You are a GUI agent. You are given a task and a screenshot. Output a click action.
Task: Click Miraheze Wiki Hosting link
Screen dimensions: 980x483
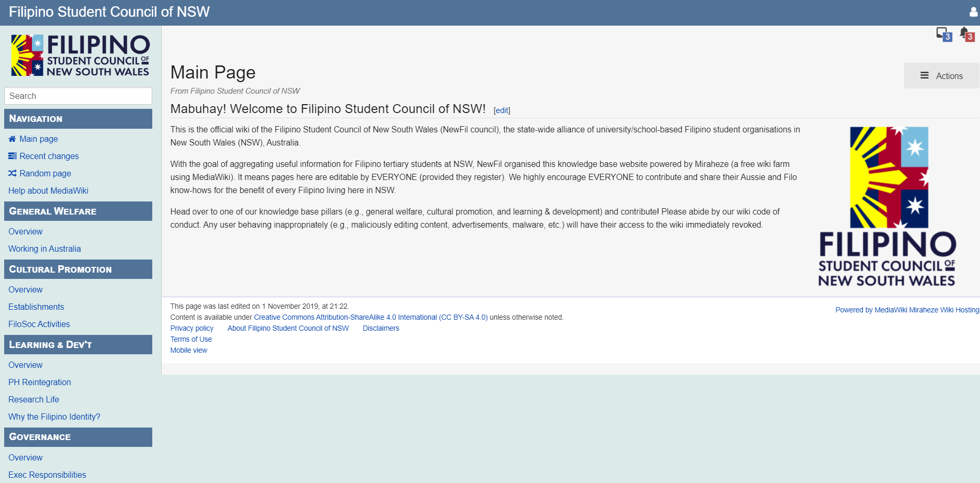tap(944, 310)
